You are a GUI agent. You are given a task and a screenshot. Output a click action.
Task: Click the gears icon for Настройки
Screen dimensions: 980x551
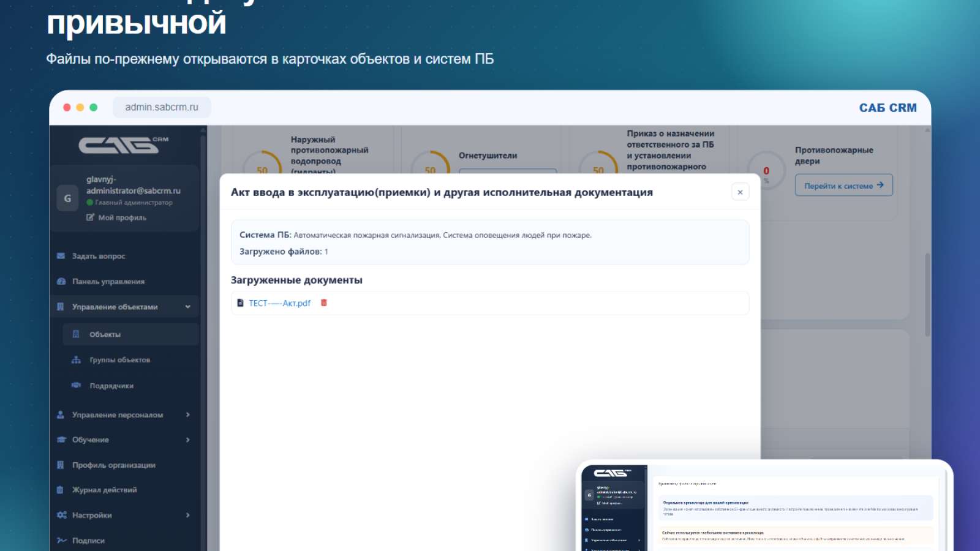pos(61,515)
